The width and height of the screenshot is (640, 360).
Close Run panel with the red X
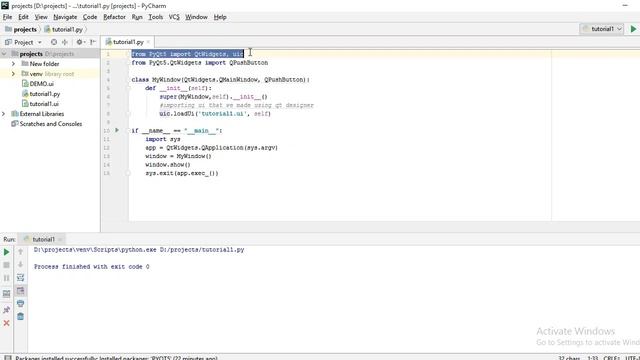[x=7, y=323]
